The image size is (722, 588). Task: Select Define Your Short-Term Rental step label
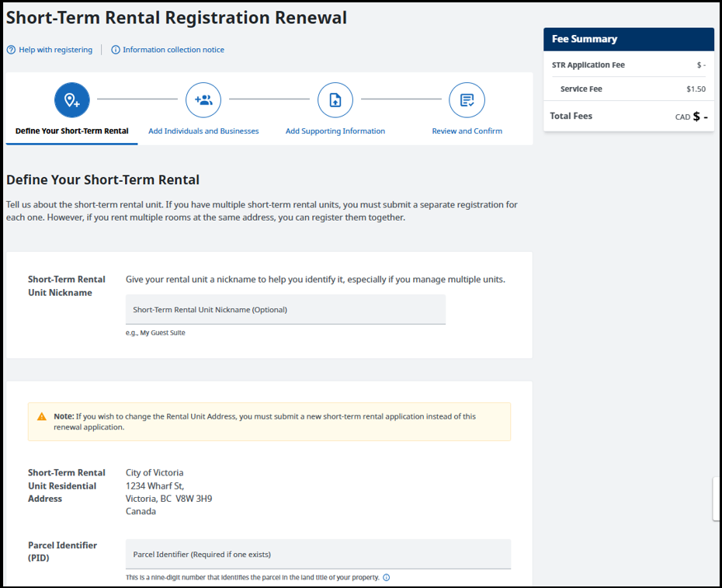tap(72, 130)
